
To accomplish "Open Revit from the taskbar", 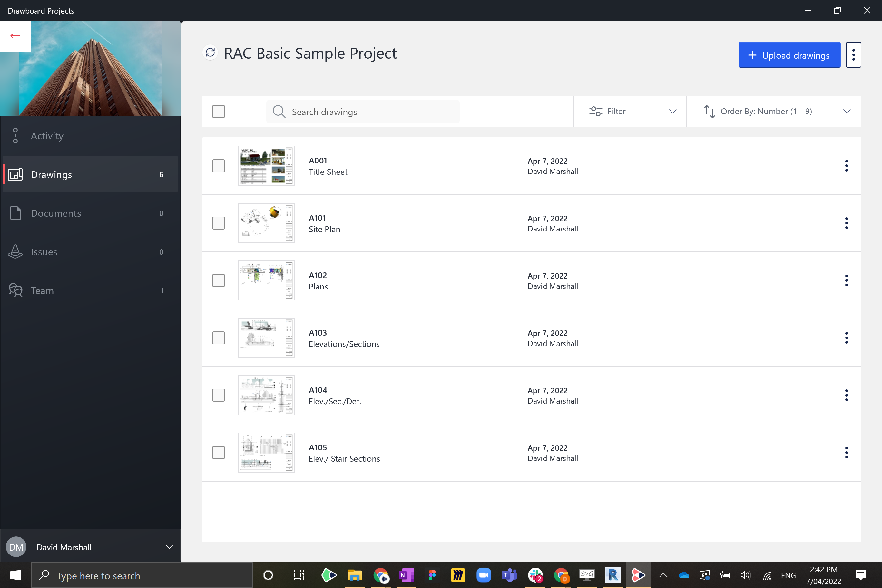I will (612, 575).
